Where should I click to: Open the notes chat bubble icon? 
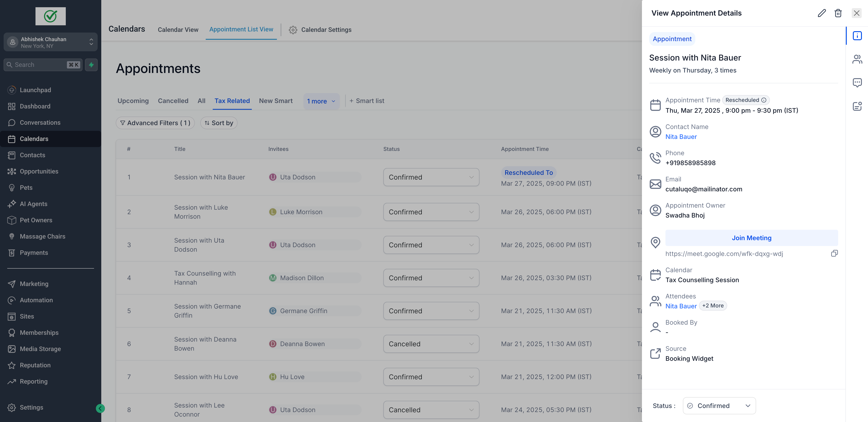pyautogui.click(x=857, y=82)
